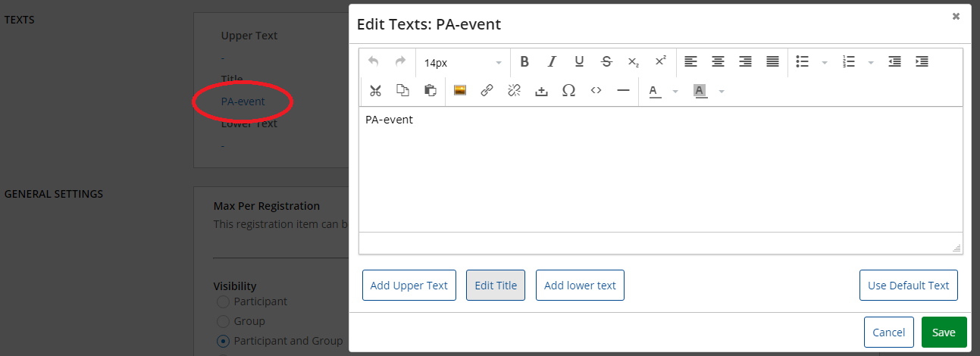Select the Group visibility option

223,321
